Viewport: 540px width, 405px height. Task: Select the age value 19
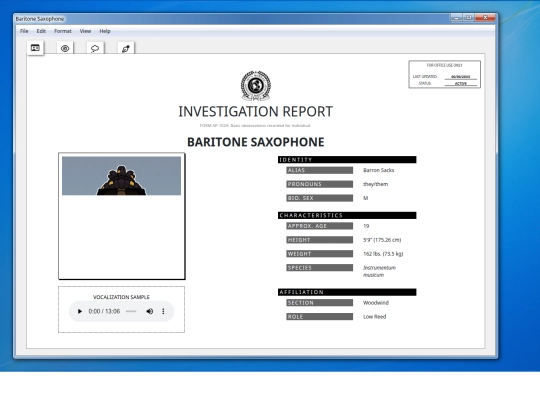(x=366, y=226)
